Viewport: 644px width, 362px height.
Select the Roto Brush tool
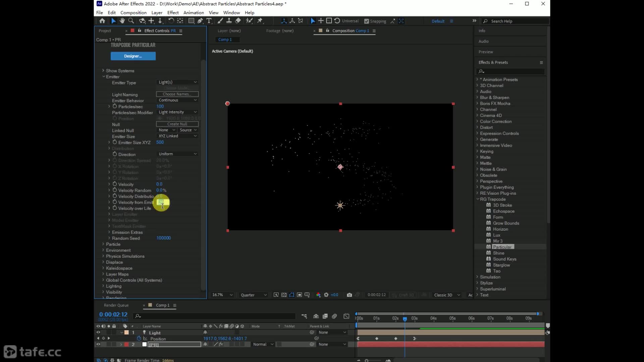coord(249,21)
